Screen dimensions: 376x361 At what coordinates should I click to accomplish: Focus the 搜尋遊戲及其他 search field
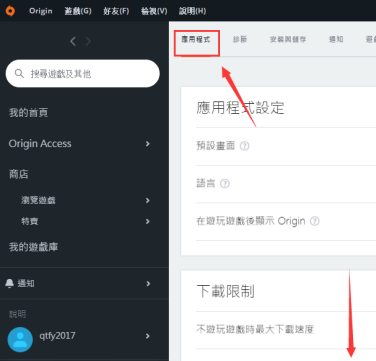tap(83, 73)
